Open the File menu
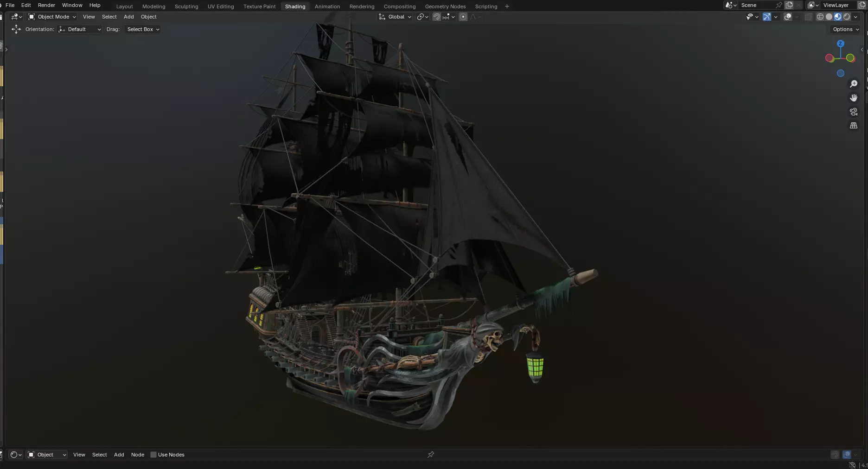Image resolution: width=868 pixels, height=469 pixels. point(10,5)
